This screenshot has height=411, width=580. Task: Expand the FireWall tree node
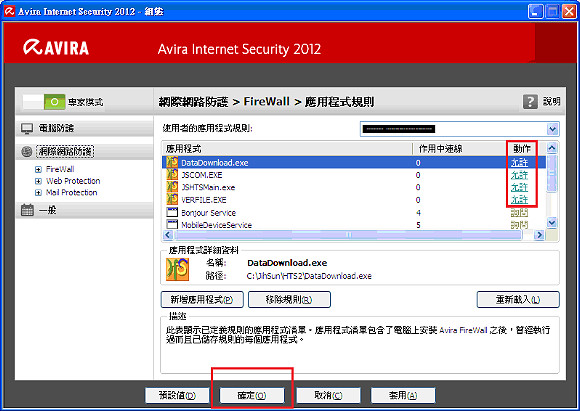tap(38, 169)
